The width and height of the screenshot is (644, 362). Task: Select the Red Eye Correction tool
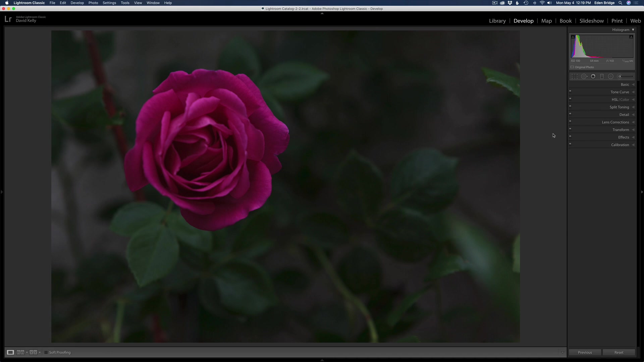(593, 76)
